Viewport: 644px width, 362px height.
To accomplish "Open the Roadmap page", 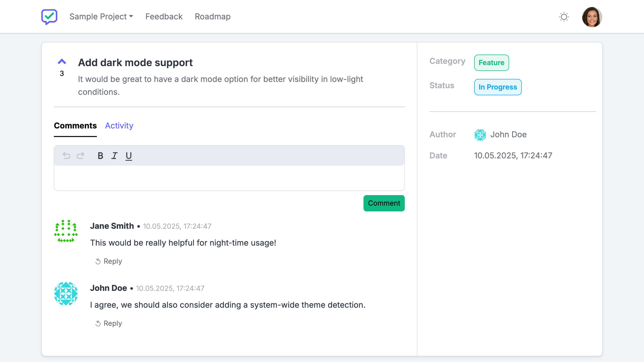I will point(213,17).
